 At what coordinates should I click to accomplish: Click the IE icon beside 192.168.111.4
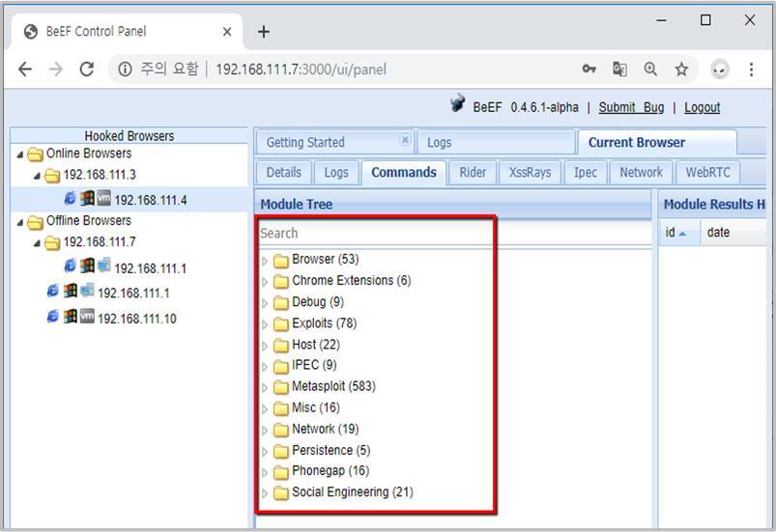tap(71, 198)
